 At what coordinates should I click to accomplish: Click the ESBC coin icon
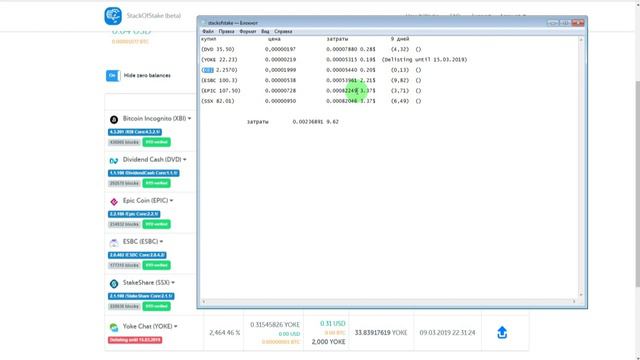pos(114,242)
